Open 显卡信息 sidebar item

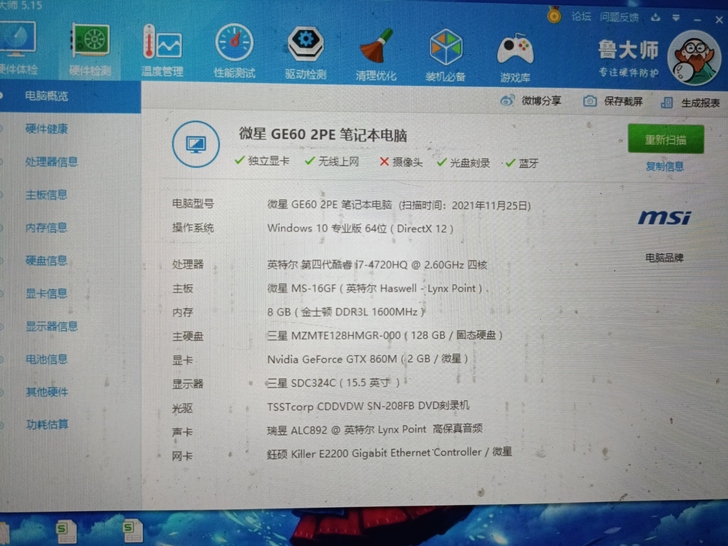point(46,293)
